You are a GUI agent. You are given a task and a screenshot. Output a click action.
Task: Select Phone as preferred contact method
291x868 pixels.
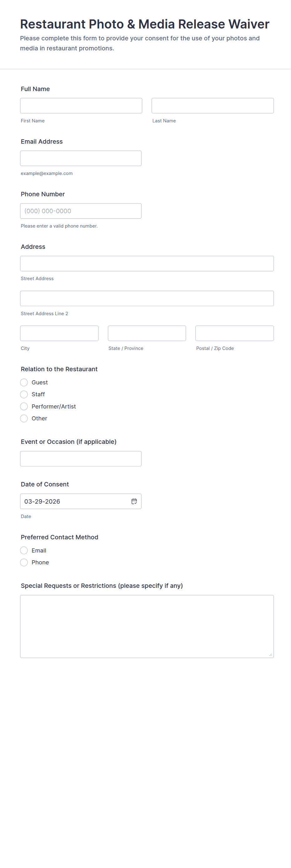click(24, 562)
